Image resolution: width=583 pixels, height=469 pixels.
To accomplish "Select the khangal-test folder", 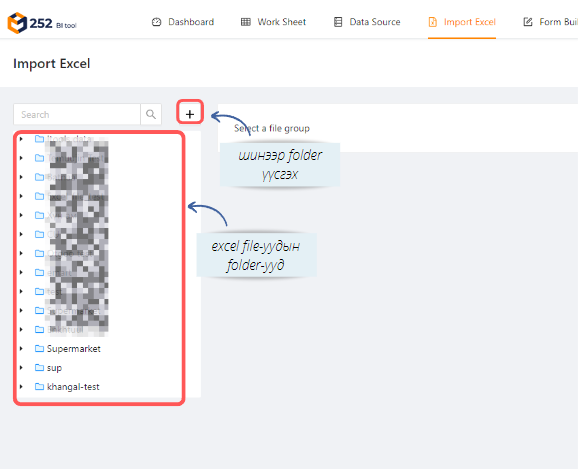I will 73,387.
